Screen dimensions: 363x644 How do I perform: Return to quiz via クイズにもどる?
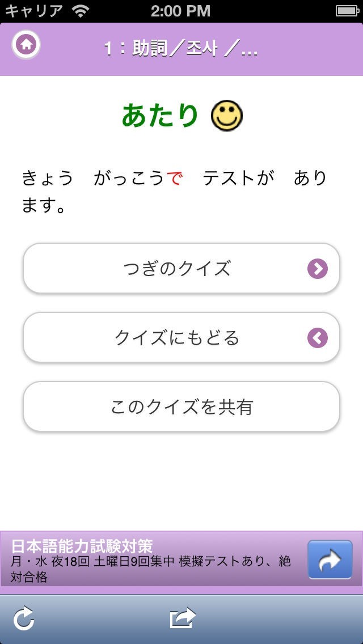(177, 338)
